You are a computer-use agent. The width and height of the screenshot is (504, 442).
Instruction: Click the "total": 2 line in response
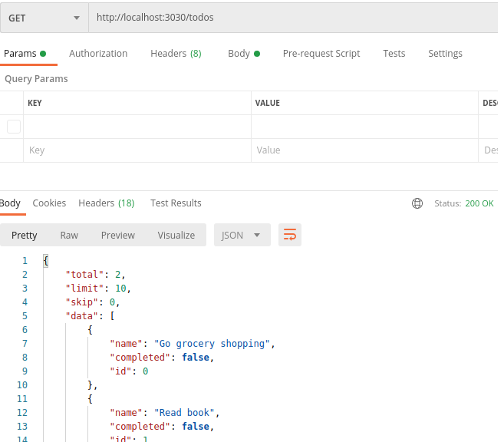[95, 275]
